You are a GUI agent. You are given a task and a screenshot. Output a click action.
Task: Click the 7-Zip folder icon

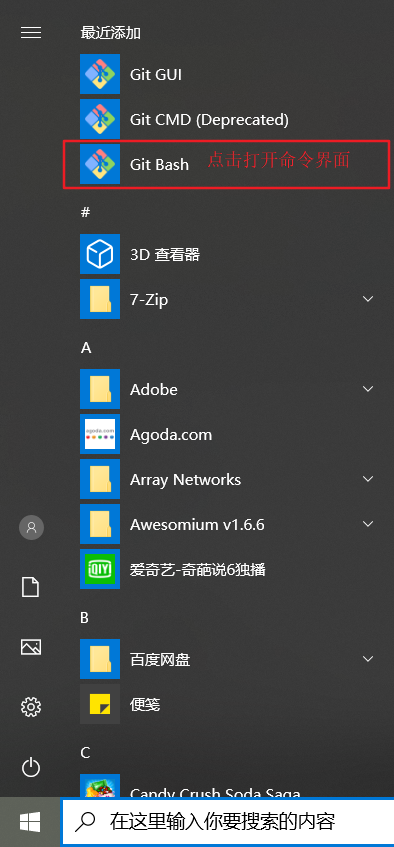coord(100,299)
